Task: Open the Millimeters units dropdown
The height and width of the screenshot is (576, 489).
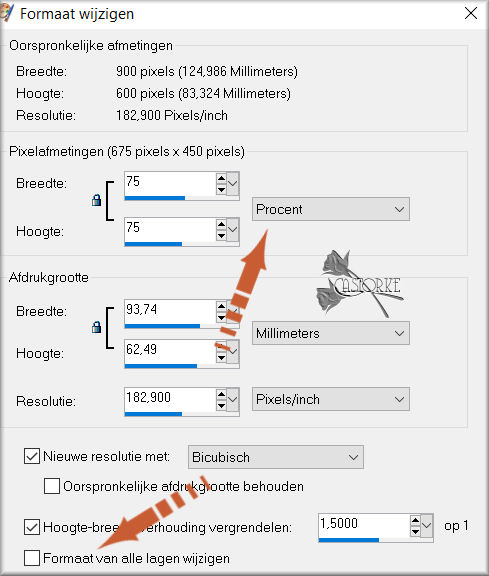Action: [331, 333]
